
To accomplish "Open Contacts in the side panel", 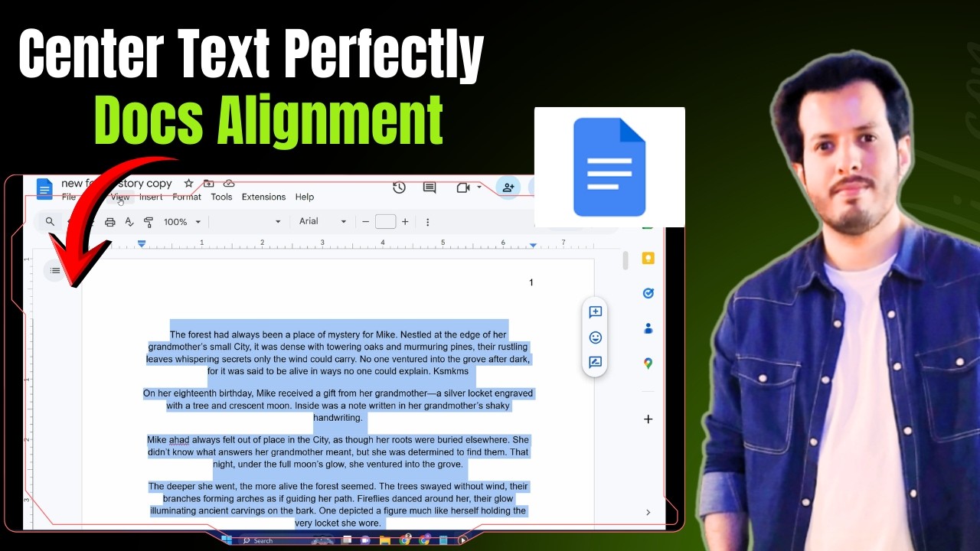I will [648, 328].
